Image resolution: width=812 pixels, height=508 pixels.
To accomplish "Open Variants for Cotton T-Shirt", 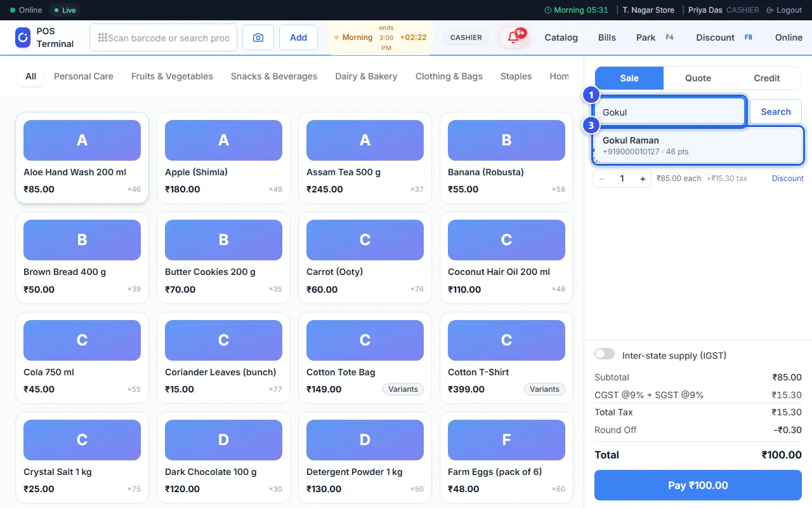I will 544,389.
